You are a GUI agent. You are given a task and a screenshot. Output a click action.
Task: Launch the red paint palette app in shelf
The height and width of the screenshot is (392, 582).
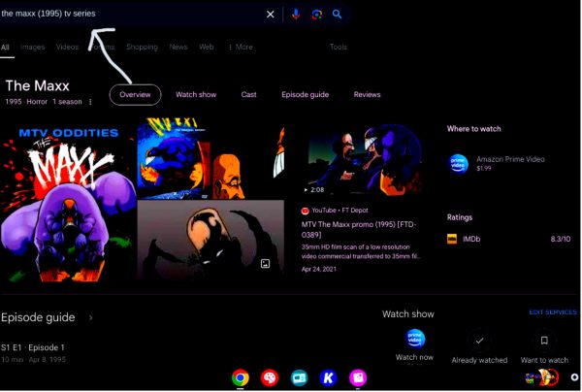tap(270, 378)
